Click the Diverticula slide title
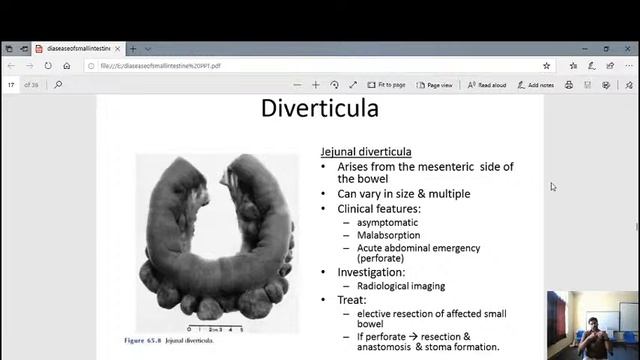The height and width of the screenshot is (360, 640). (320, 108)
